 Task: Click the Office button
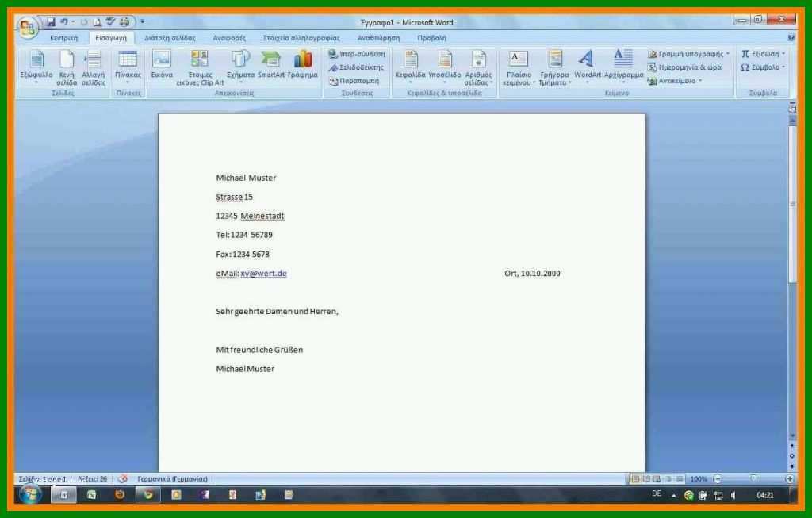[x=27, y=28]
